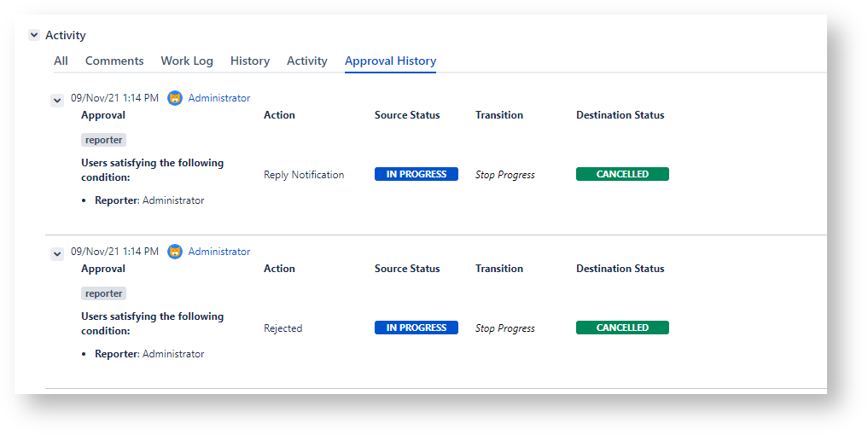The height and width of the screenshot is (435, 868).
Task: Click IN PROGRESS badge in Rejected row
Action: coord(417,328)
